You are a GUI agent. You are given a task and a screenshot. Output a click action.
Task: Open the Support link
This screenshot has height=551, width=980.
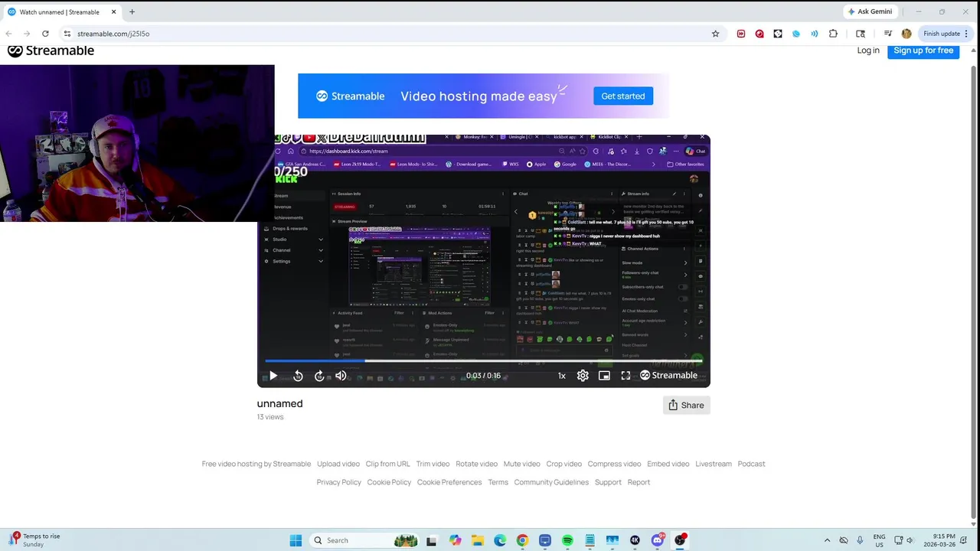pos(608,482)
